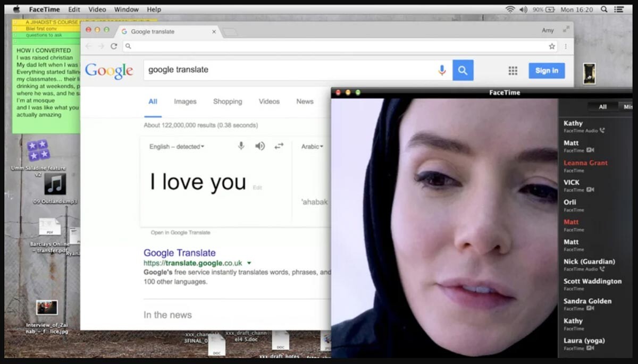638x364 pixels.
Task: Reload the page in Chrome
Action: (114, 46)
